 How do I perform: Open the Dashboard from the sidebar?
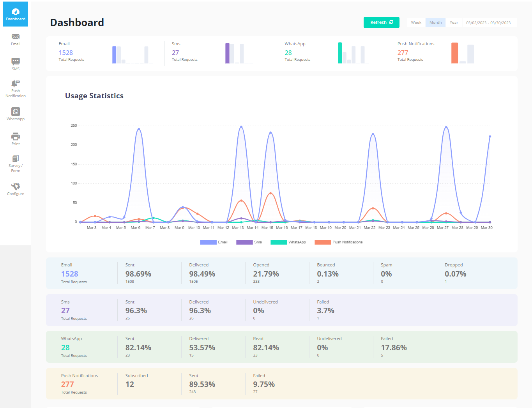coord(15,14)
